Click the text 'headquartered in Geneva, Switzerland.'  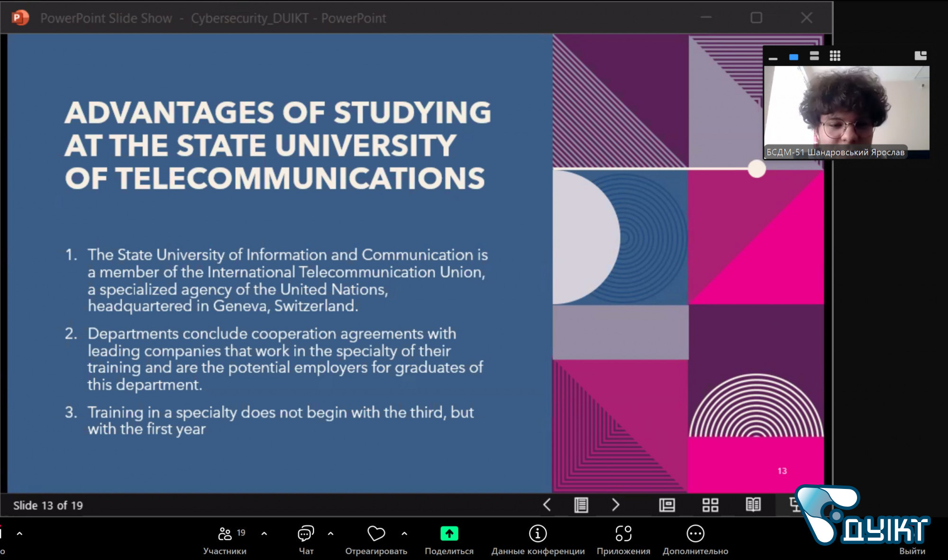click(x=223, y=306)
